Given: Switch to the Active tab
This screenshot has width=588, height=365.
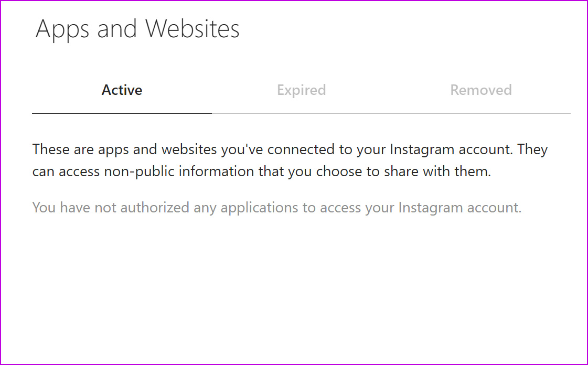Looking at the screenshot, I should coord(122,90).
